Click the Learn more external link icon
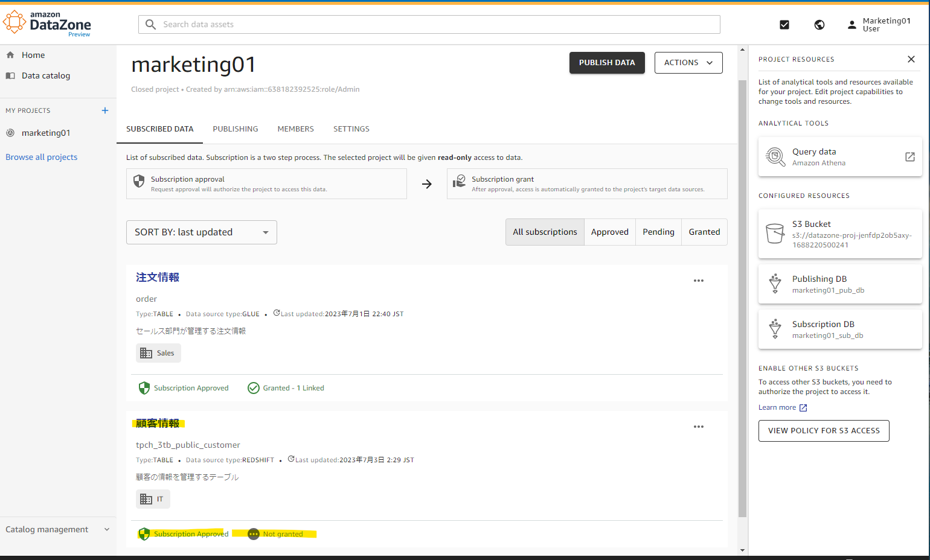 point(803,408)
